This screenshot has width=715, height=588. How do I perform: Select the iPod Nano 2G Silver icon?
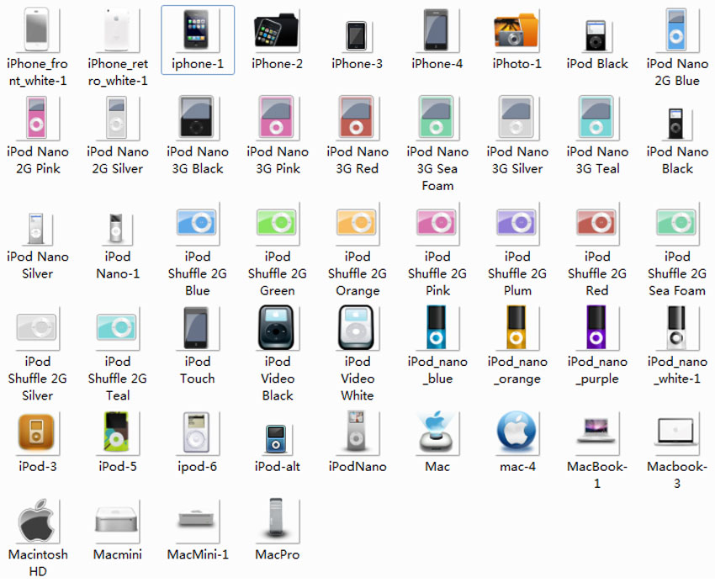point(117,117)
